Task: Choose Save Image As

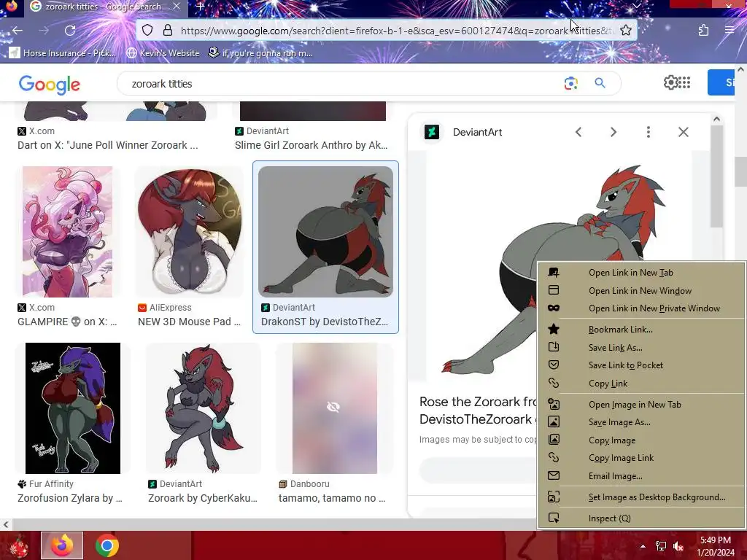Action: (x=619, y=422)
